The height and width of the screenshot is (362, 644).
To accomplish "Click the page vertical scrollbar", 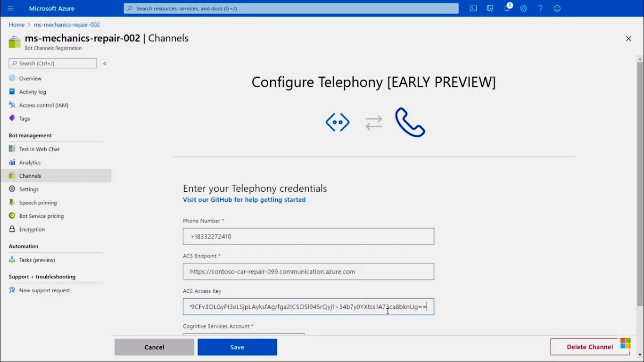I will pos(640,184).
